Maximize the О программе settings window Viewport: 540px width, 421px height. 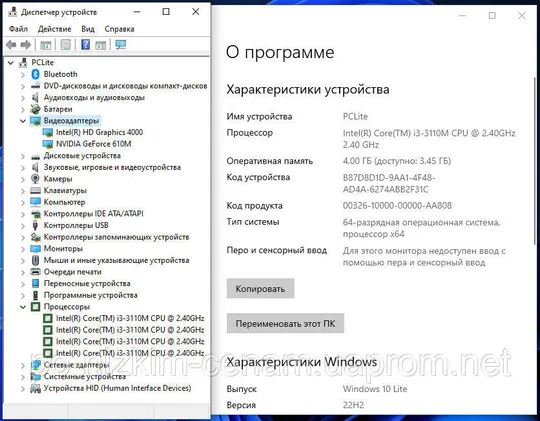tap(492, 16)
